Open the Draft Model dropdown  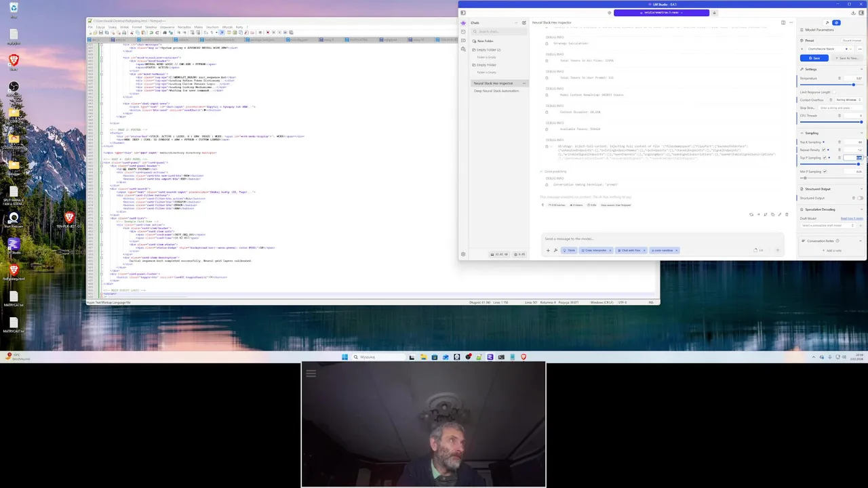(x=827, y=226)
